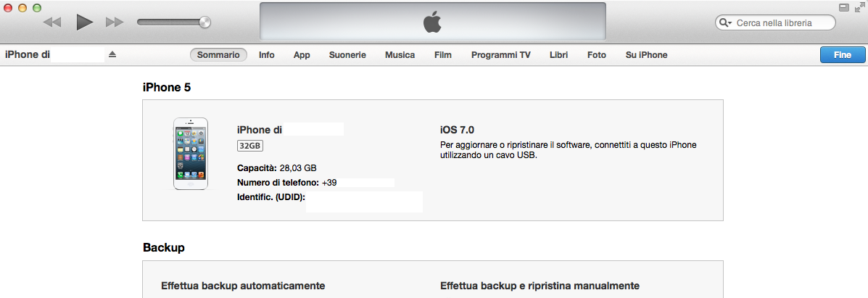Go to the Suonerie tab
868x298 pixels.
[x=347, y=55]
